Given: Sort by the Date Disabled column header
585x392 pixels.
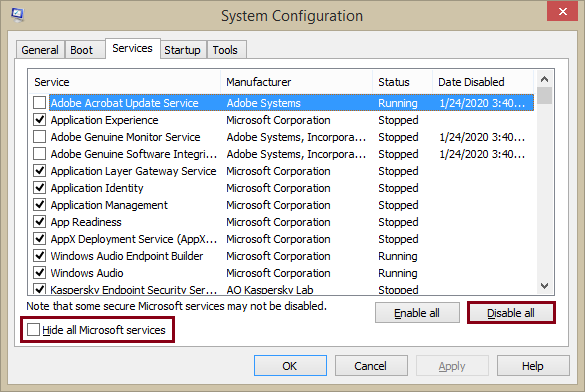Looking at the screenshot, I should tap(483, 82).
